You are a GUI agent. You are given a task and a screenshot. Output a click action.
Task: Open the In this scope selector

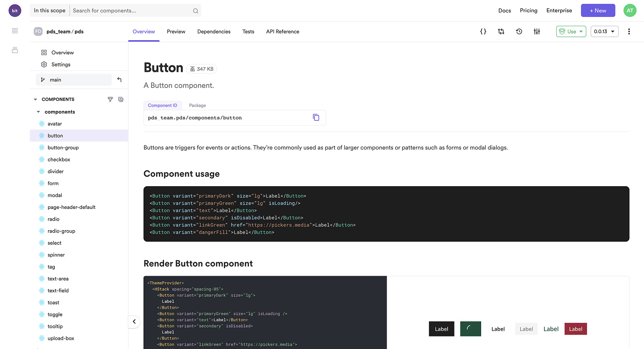coord(49,11)
